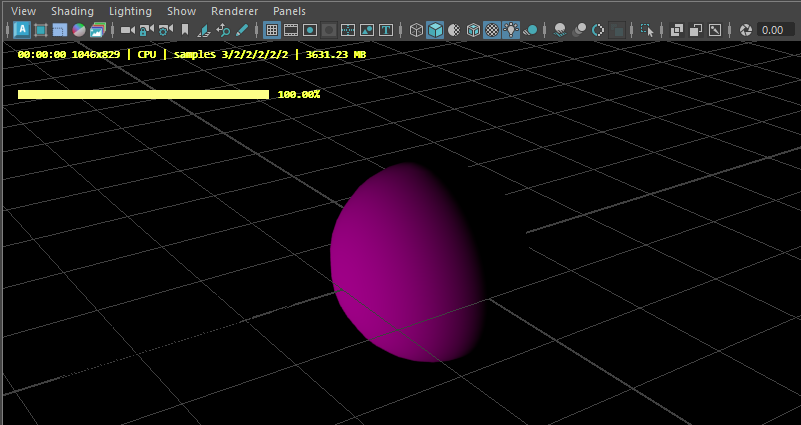Click the 2D Pan/Zoom icon
The height and width of the screenshot is (425, 801).
(x=223, y=30)
